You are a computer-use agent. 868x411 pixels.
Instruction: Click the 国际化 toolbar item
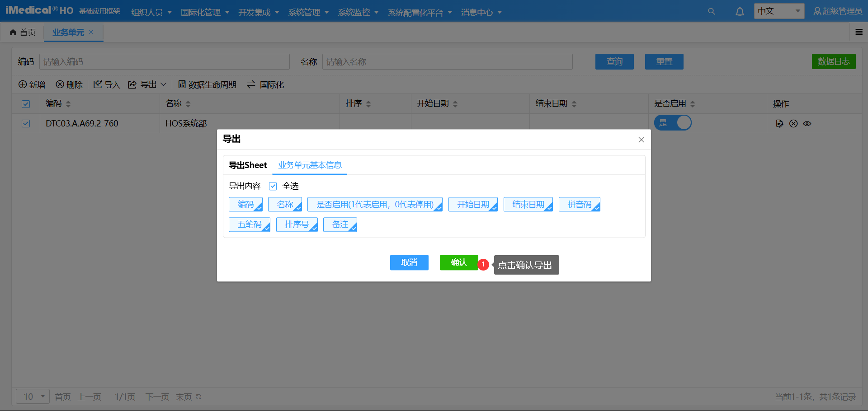click(x=265, y=84)
